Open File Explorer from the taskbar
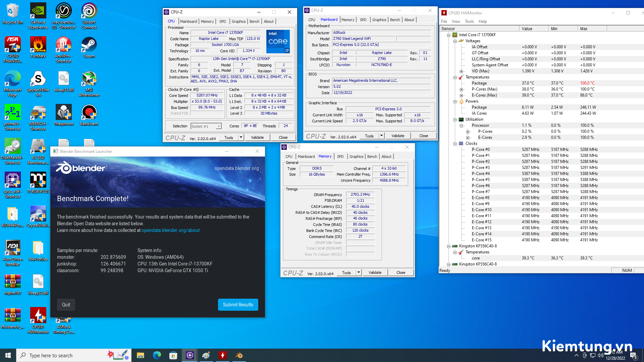Viewport: 644px width, 362px height. click(x=140, y=355)
